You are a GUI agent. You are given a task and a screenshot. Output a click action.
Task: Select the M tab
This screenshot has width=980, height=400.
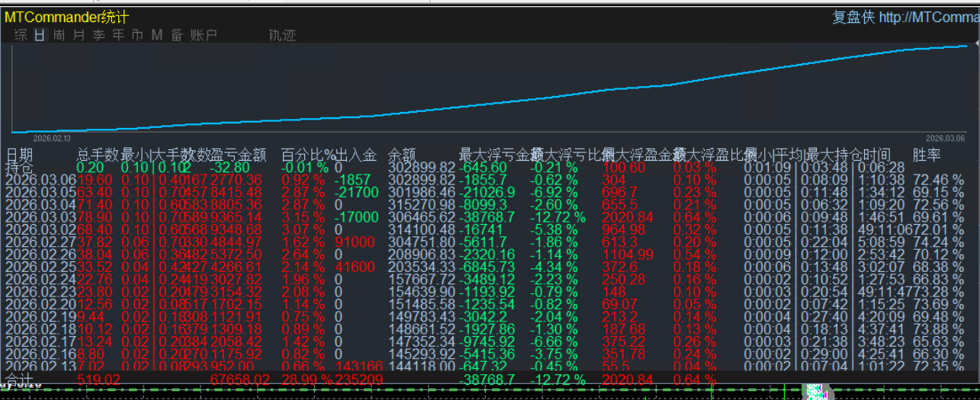click(157, 35)
